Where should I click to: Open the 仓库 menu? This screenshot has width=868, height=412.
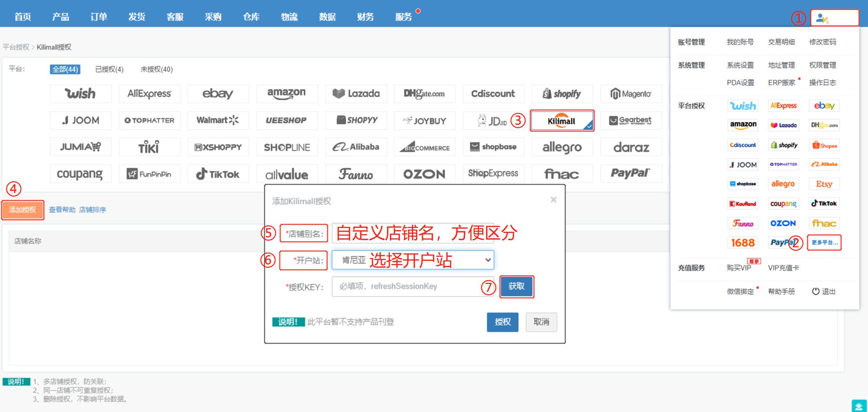coord(251,17)
